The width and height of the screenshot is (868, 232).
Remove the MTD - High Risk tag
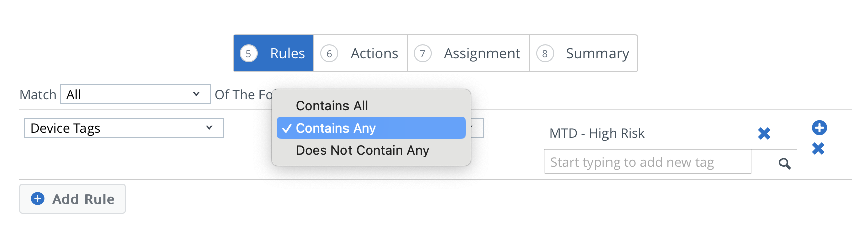[x=764, y=133]
